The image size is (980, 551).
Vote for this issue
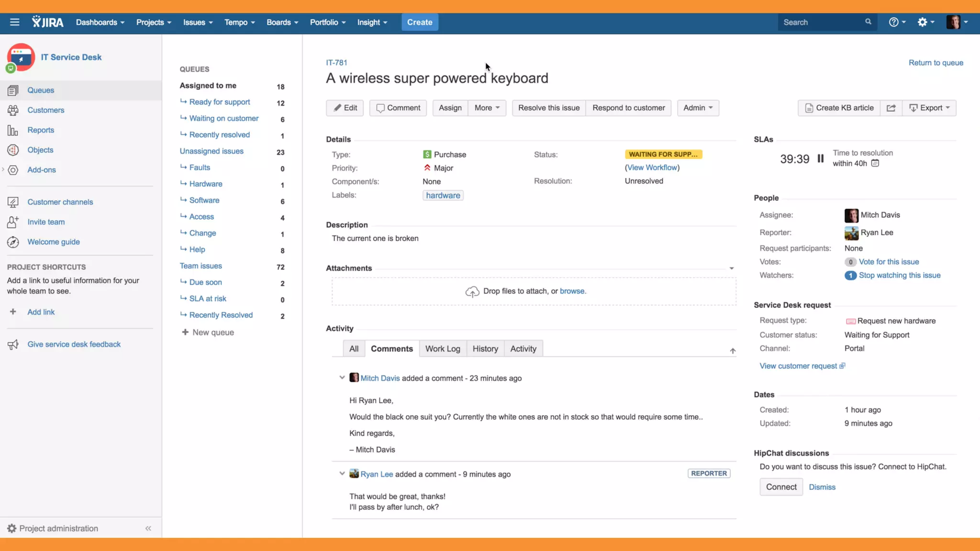[889, 262]
